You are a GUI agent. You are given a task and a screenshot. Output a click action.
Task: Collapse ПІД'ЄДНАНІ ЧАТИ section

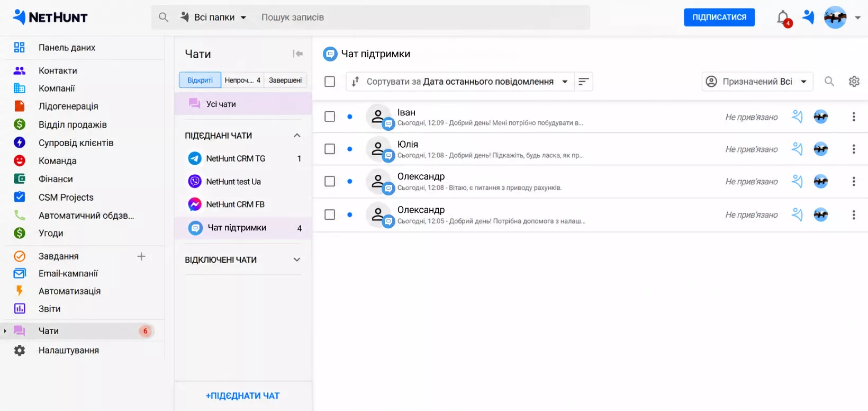click(x=297, y=136)
